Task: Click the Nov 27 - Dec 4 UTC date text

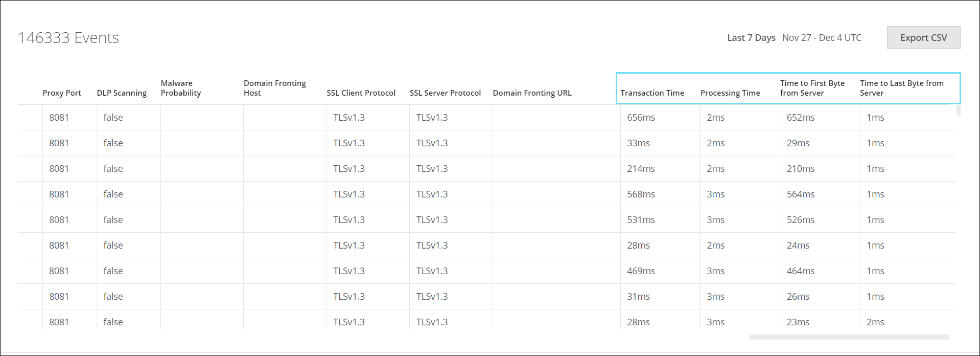Action: point(822,38)
